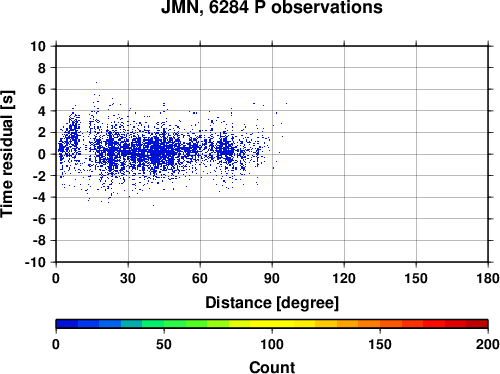The width and height of the screenshot is (500, 374).
Task: Click the y-axis tick label -10
Action: (x=35, y=262)
